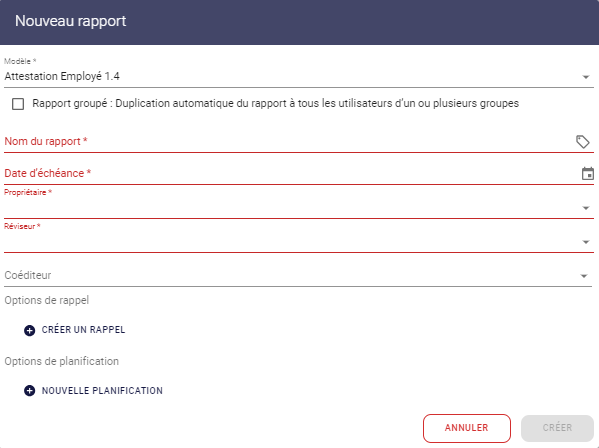The image size is (599, 448).
Task: Expand the Réviseur dropdown arrow
Action: pyautogui.click(x=585, y=242)
